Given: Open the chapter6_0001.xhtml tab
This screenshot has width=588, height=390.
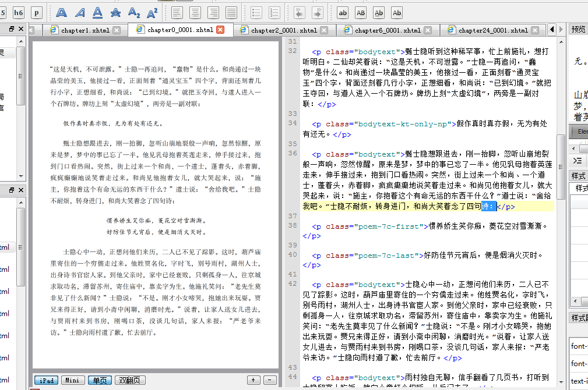Looking at the screenshot, I should pos(388,30).
